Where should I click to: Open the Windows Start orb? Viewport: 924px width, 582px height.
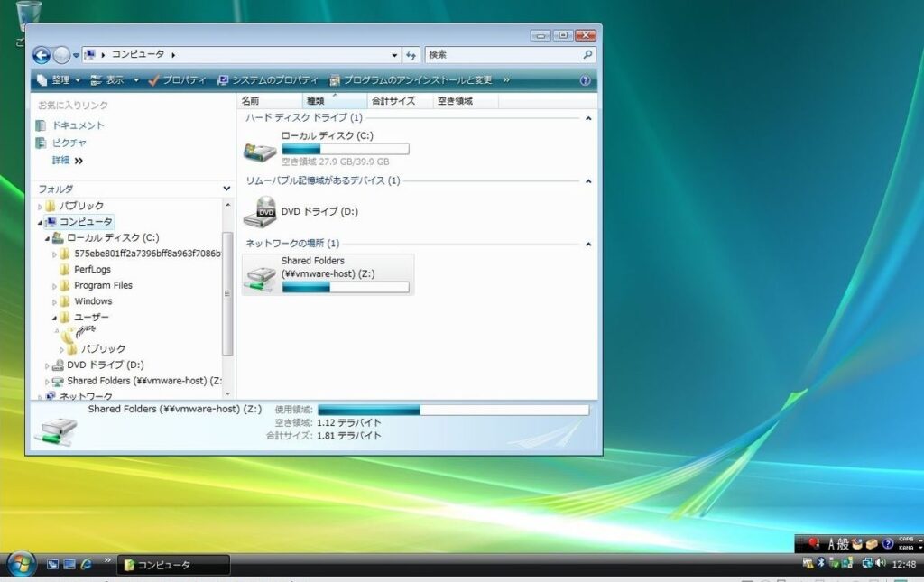click(21, 564)
